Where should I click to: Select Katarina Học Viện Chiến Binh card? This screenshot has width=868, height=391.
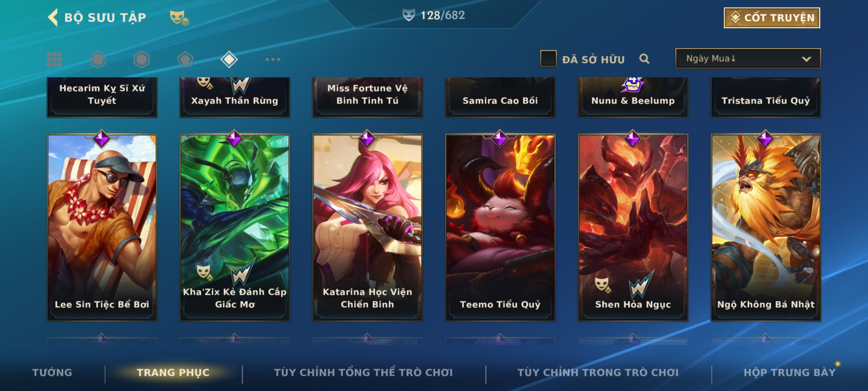367,227
